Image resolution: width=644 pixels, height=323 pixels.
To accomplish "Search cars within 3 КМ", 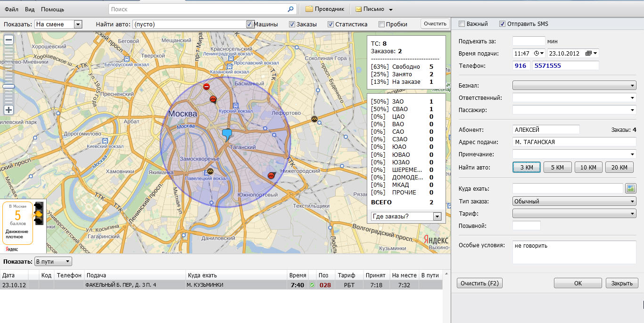I will [527, 167].
